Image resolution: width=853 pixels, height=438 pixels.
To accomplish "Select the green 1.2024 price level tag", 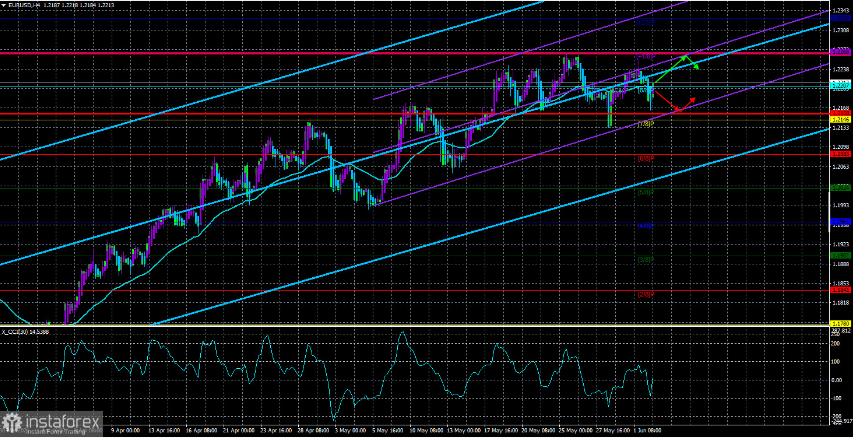I will point(840,187).
